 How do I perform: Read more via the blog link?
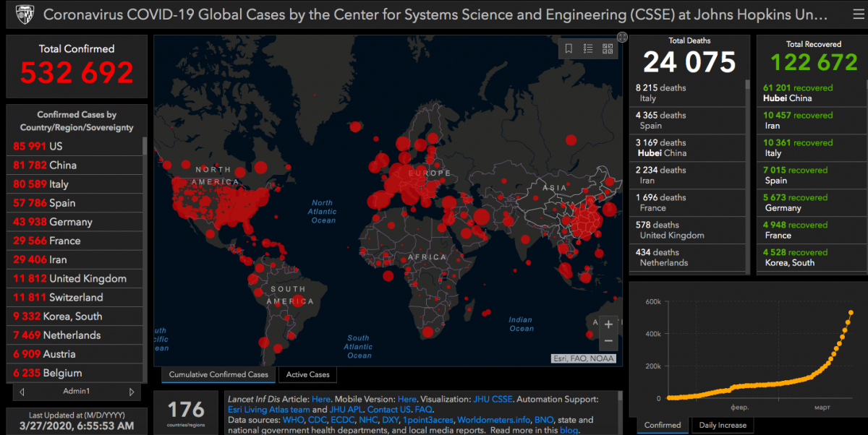pyautogui.click(x=569, y=430)
